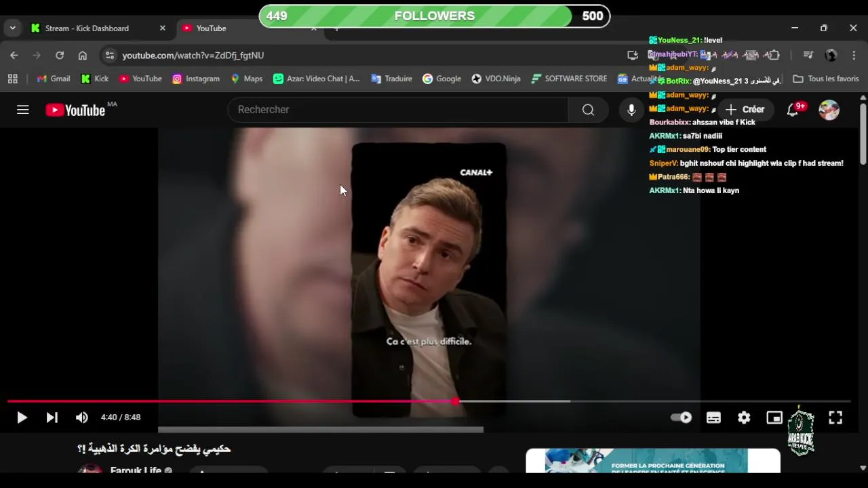This screenshot has width=868, height=488.
Task: Open the YouTube hamburger guide menu
Action: pyautogui.click(x=23, y=109)
